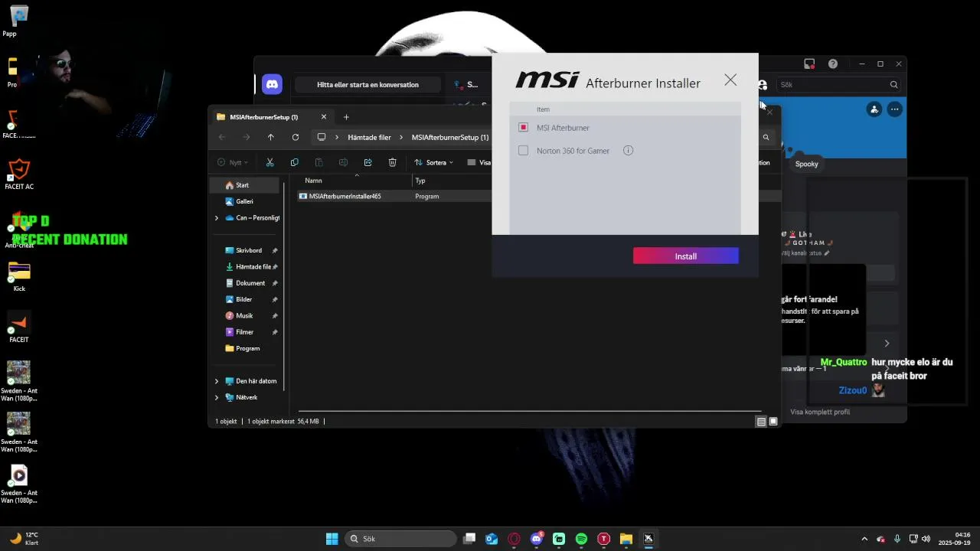Click the Discord home logo icon
980x551 pixels.
click(272, 84)
